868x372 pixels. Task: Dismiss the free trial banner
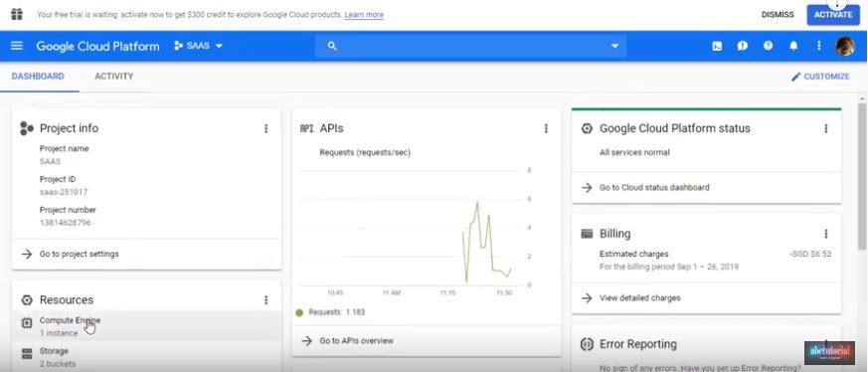coord(778,15)
